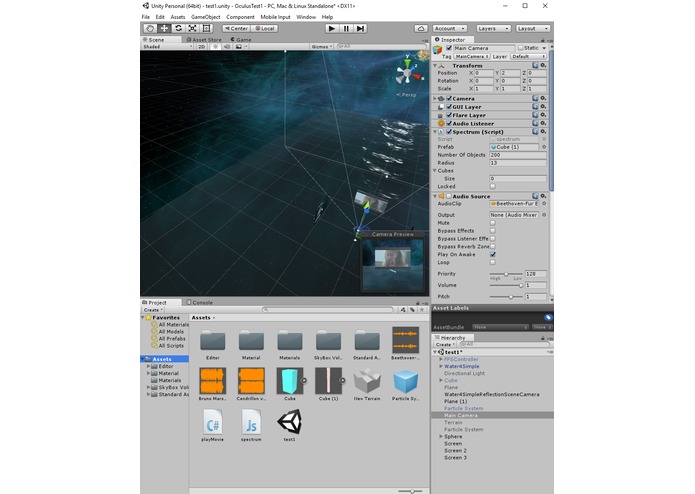The height and width of the screenshot is (494, 695).
Task: Select the Cube (1) prefab asset
Action: [328, 381]
